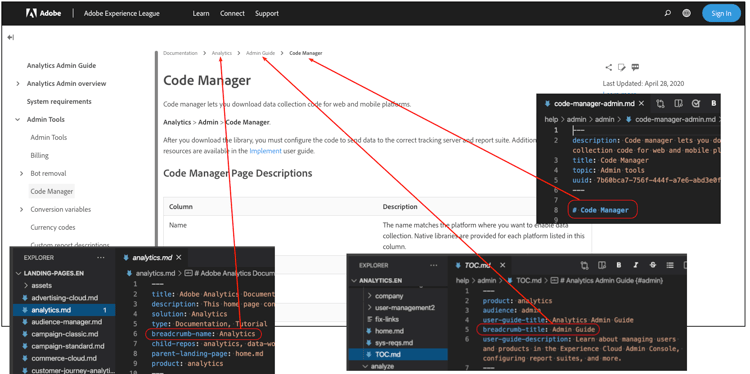The width and height of the screenshot is (750, 374).
Task: Open commerce-cloud.md in explorer
Action: pyautogui.click(x=64, y=358)
